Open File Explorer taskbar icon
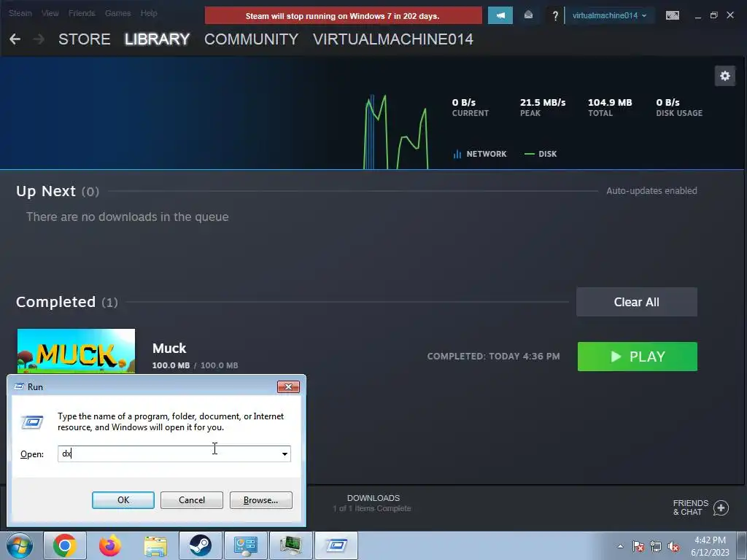Screen dimensions: 747x560 [x=155, y=545]
